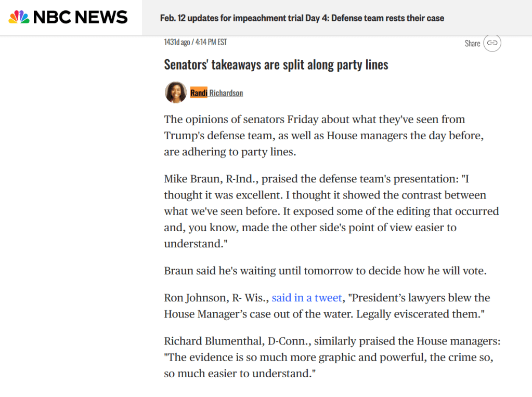Image resolution: width=532 pixels, height=397 pixels.
Task: Open the Feb. 12 impeachment trial updates headline
Action: coord(302,18)
